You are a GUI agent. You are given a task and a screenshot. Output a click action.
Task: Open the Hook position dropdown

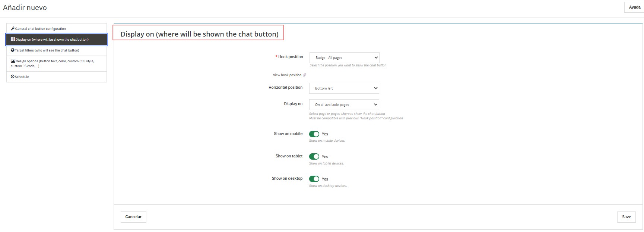pos(344,58)
